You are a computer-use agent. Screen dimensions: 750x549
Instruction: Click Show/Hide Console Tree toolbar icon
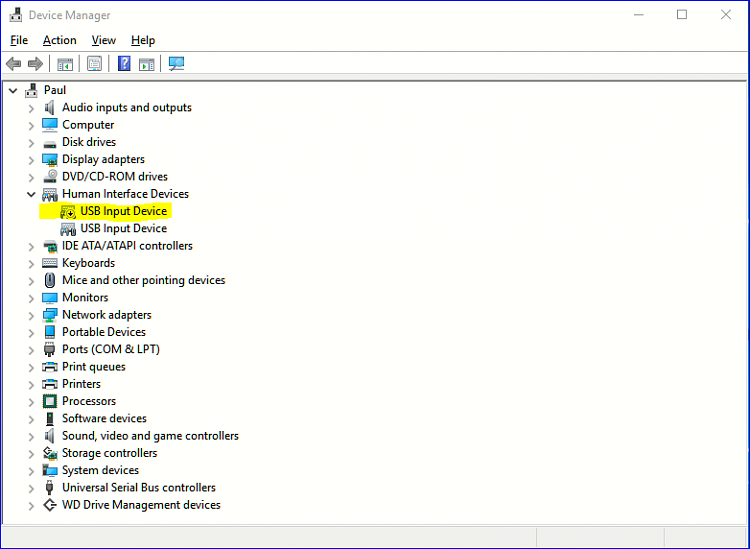pos(65,64)
